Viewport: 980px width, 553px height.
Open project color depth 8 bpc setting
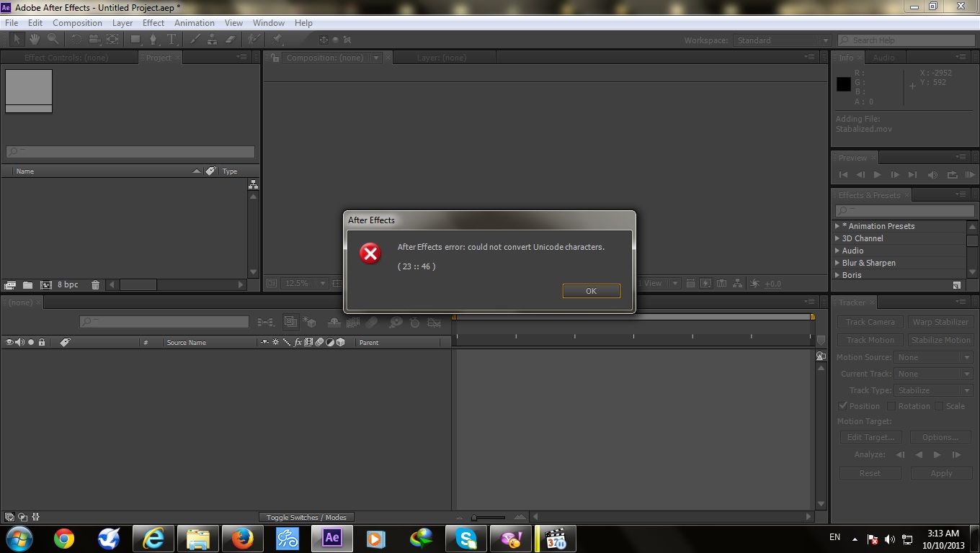coord(68,285)
